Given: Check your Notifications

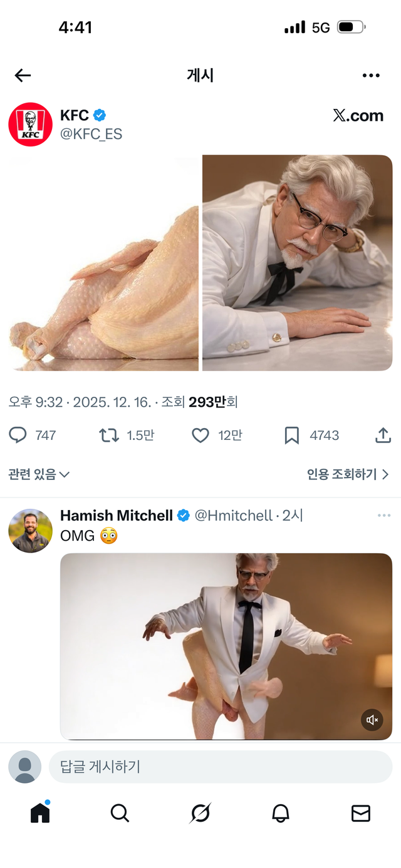Looking at the screenshot, I should pos(281,814).
